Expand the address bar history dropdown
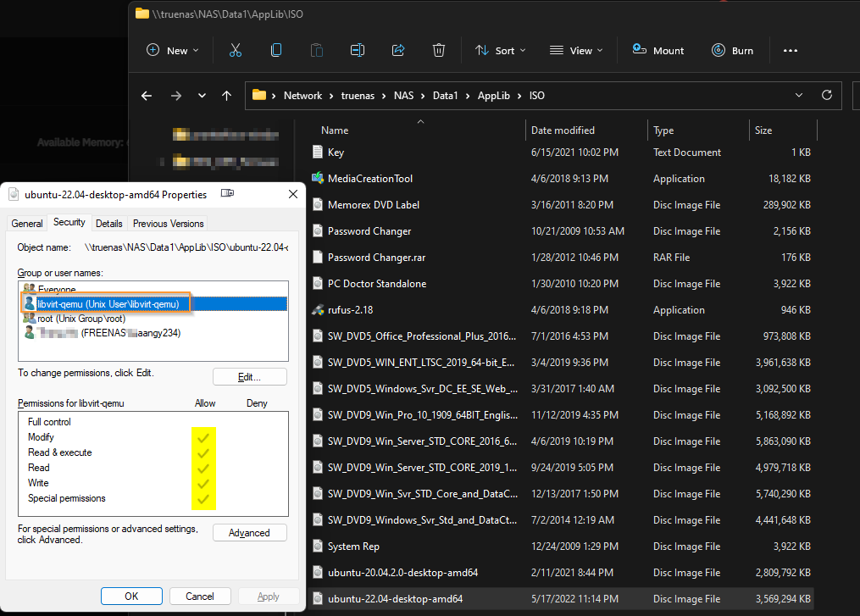Screen dimensions: 860x616 click(x=798, y=96)
